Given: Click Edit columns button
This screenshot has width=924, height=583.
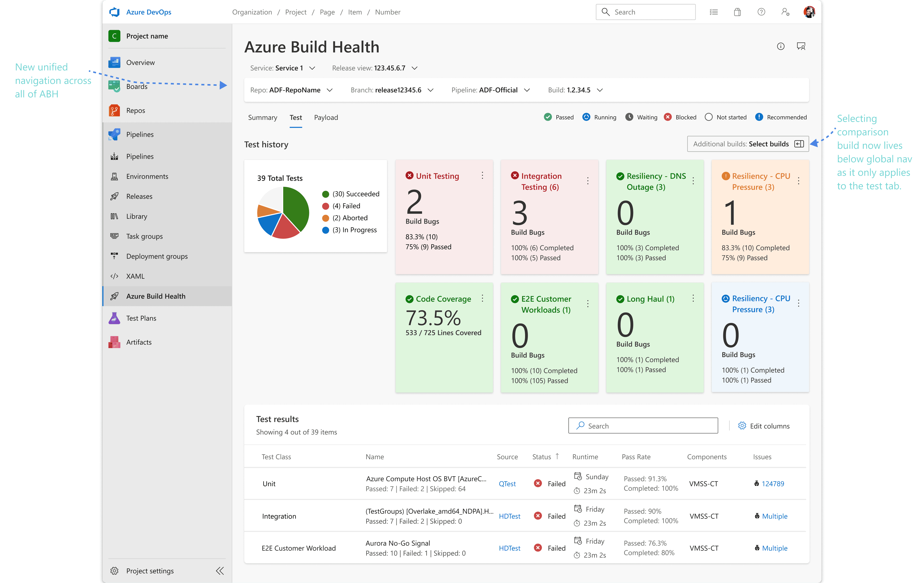Looking at the screenshot, I should [x=764, y=426].
